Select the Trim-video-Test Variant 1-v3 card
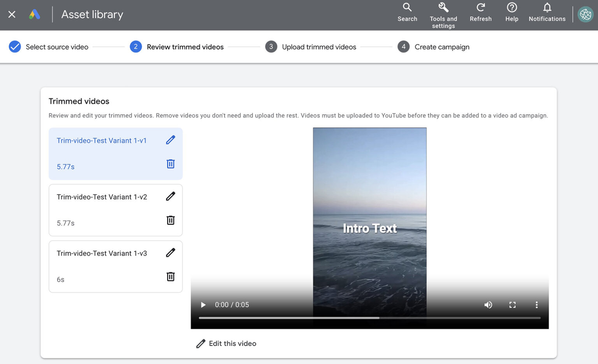The height and width of the screenshot is (364, 598). pyautogui.click(x=102, y=266)
